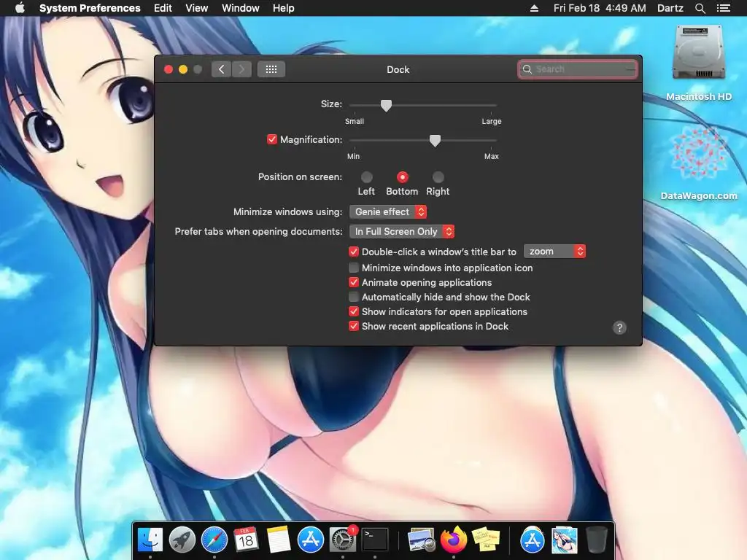
Task: Open Spotlight search magnifier in menu bar
Action: point(700,8)
